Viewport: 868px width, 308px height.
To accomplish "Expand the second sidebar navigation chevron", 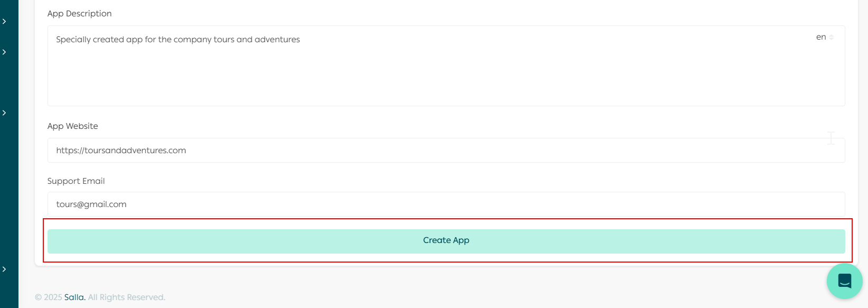I will point(4,51).
